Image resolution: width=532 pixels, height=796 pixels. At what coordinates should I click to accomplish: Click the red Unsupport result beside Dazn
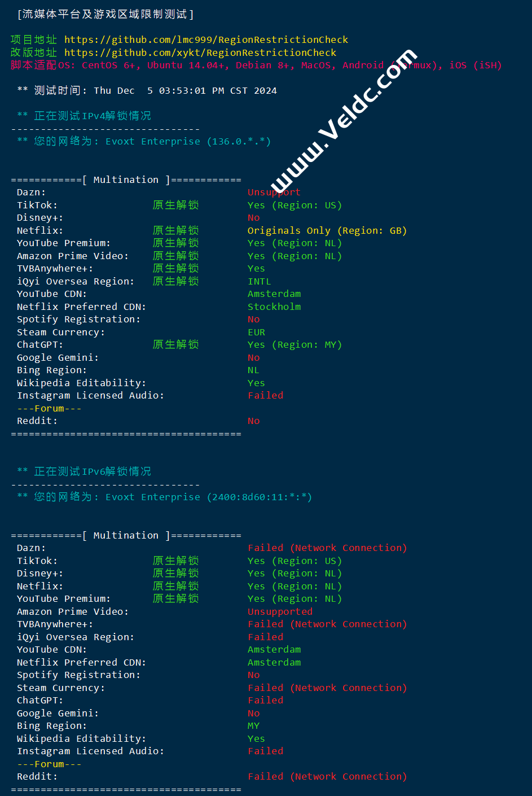(x=274, y=192)
